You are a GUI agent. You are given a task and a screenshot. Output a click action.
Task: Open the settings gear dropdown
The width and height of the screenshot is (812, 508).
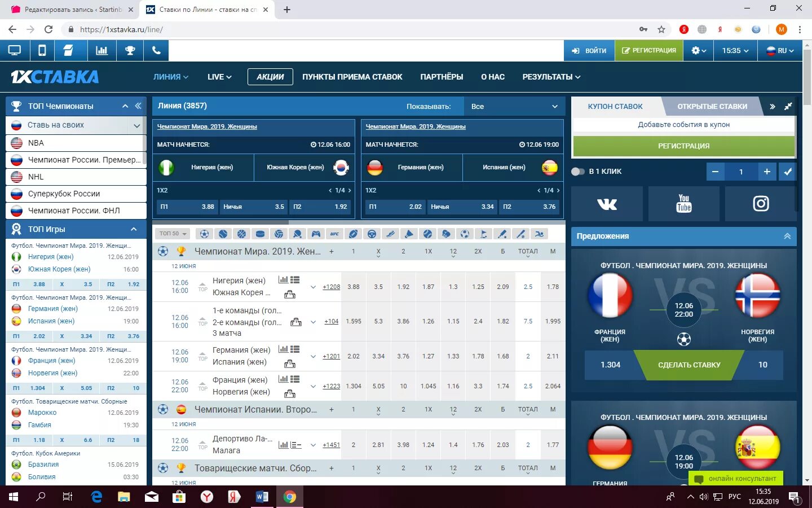pyautogui.click(x=699, y=50)
